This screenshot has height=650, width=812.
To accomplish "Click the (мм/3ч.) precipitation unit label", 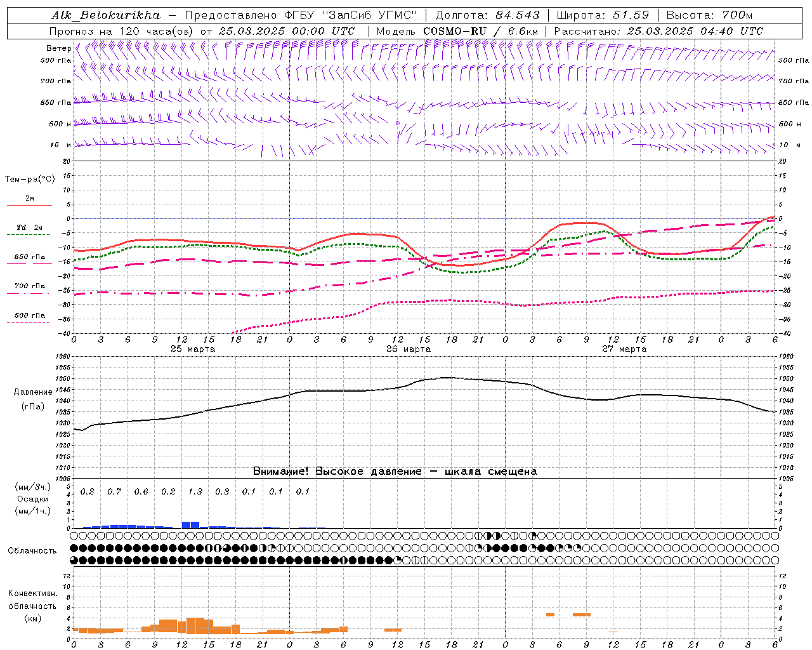I will pyautogui.click(x=33, y=487).
